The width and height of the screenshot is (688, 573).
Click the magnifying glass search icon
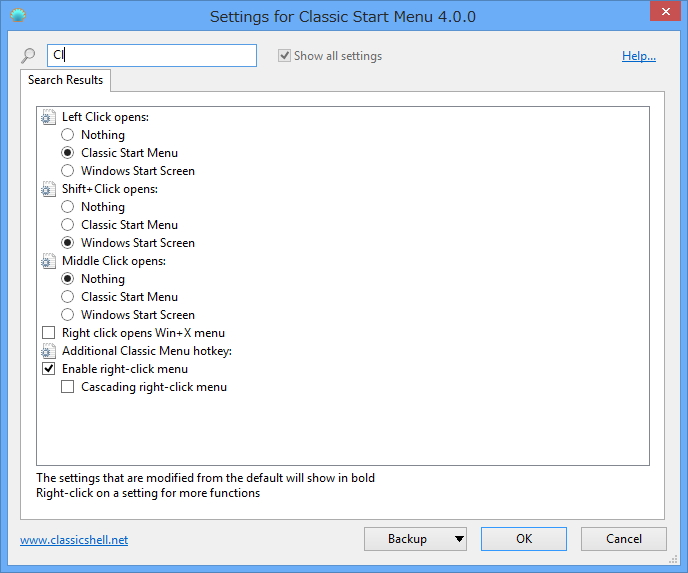point(28,56)
